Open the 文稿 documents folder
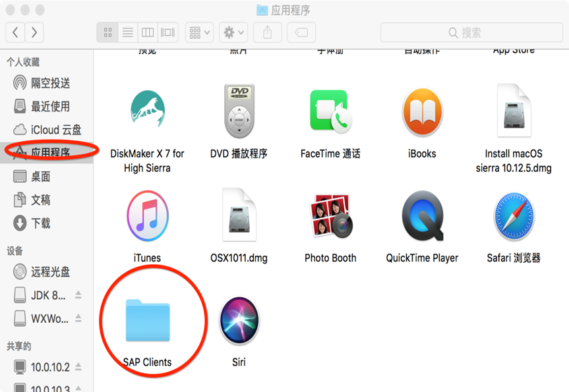The height and width of the screenshot is (392, 569). tap(46, 200)
